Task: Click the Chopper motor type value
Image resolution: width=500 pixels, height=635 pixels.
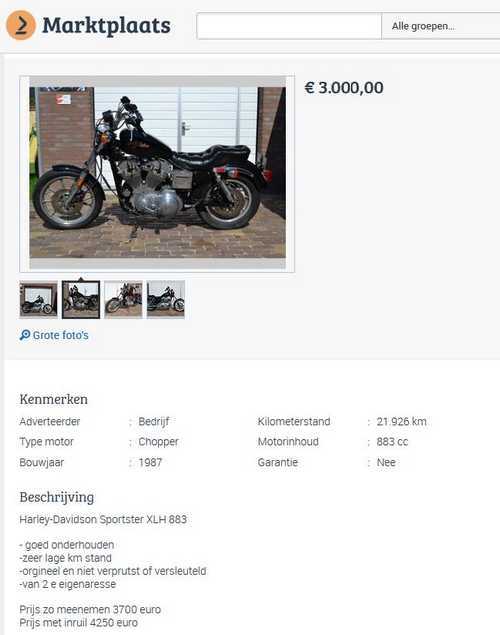Action: [158, 442]
